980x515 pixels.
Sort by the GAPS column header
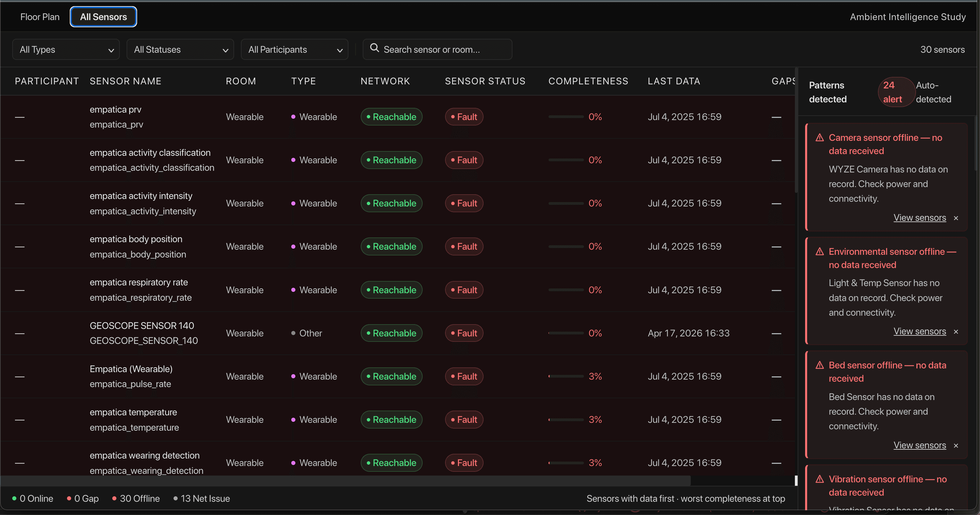[x=783, y=81]
